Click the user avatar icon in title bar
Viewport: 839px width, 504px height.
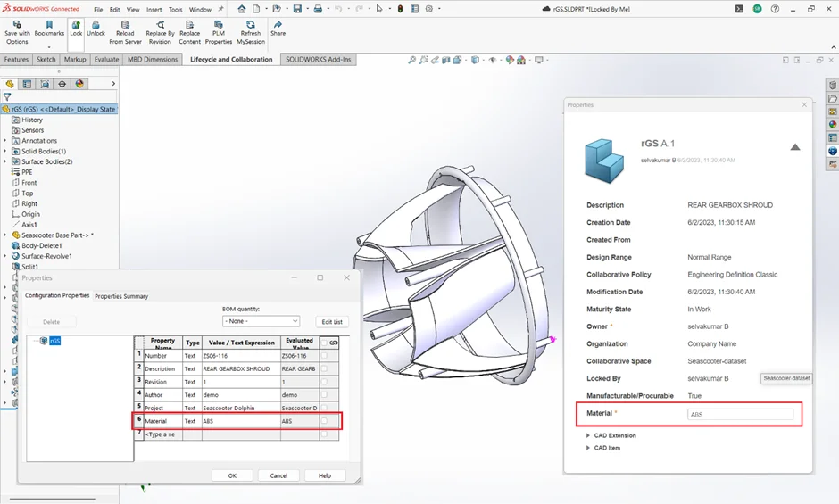point(757,9)
